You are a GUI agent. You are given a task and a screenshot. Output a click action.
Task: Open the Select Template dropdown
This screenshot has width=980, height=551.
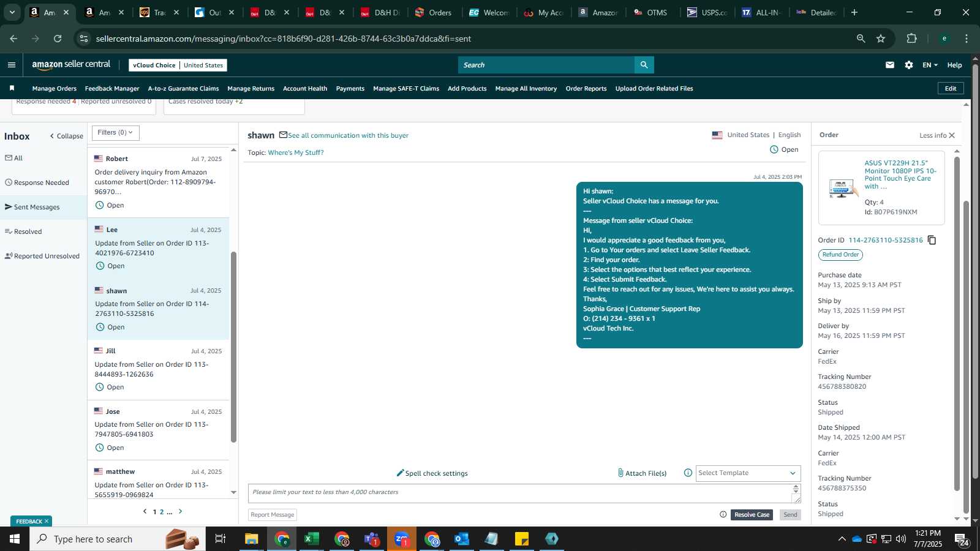click(748, 473)
